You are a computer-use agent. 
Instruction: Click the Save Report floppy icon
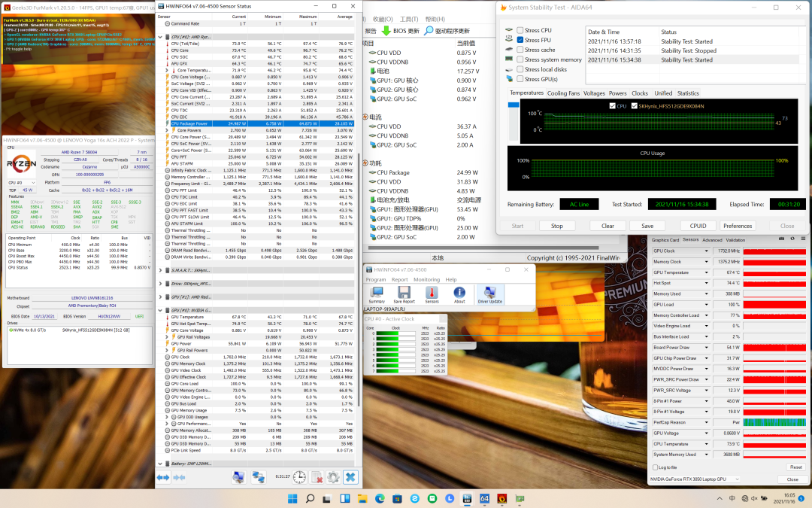[x=404, y=292]
